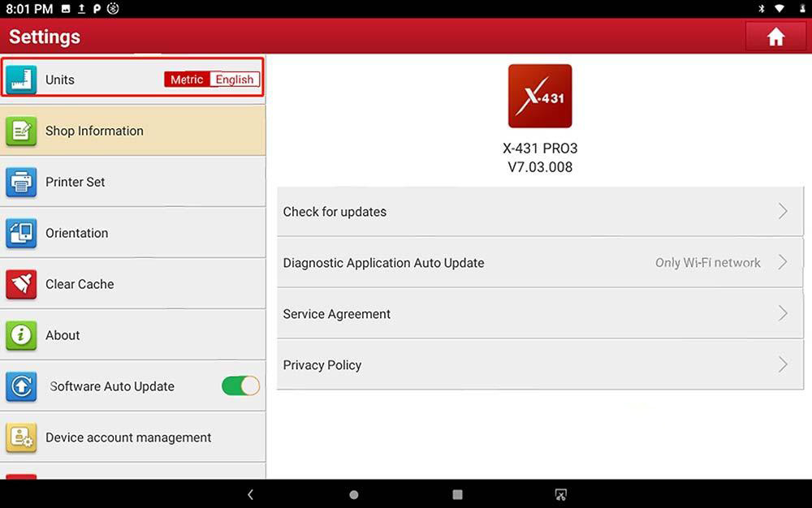Expand Check for updates chevron
The height and width of the screenshot is (508, 812).
[x=783, y=211]
